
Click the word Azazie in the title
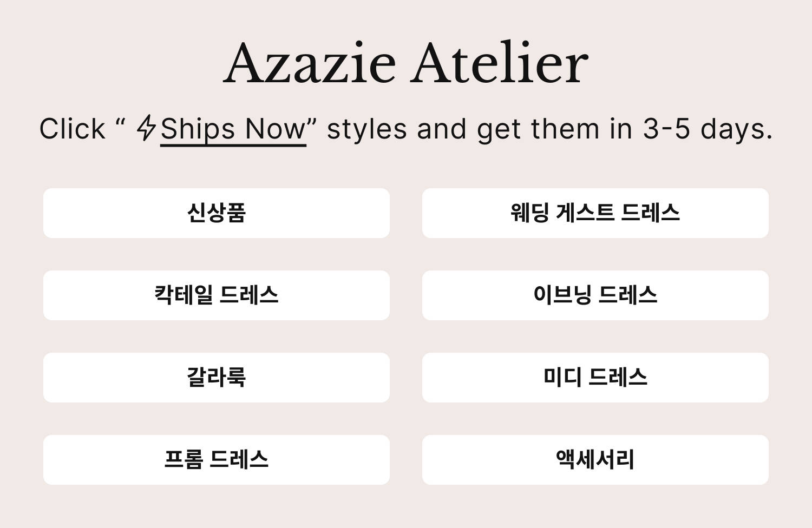click(x=310, y=63)
